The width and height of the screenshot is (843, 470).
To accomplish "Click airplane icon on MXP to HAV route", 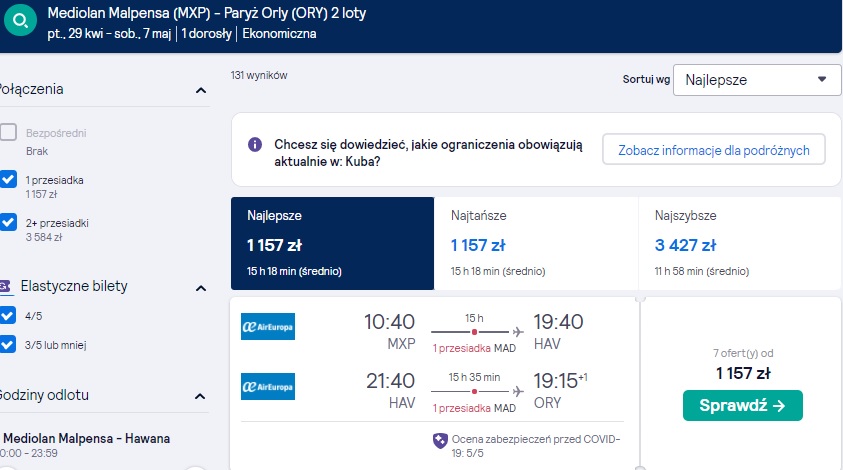I will [518, 332].
